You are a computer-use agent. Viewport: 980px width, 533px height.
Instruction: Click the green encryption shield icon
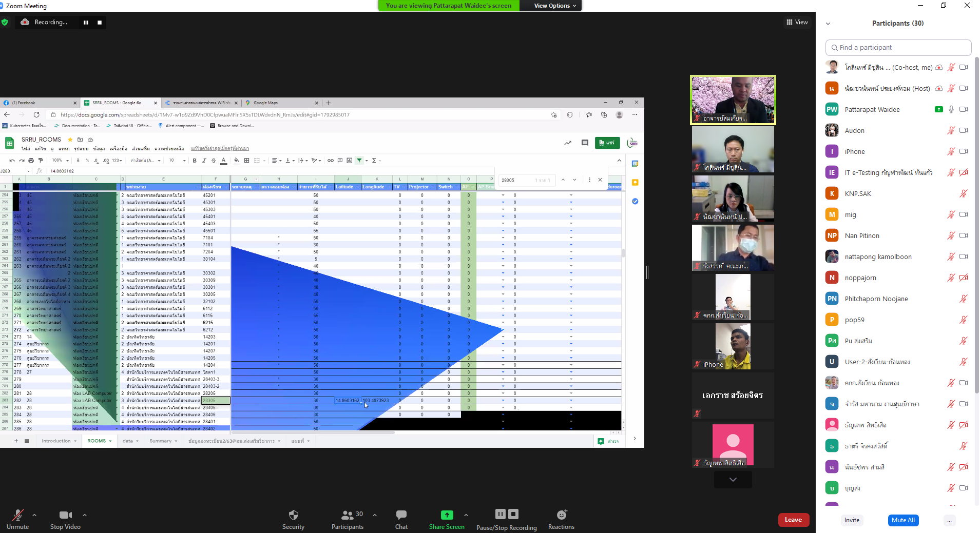[5, 23]
